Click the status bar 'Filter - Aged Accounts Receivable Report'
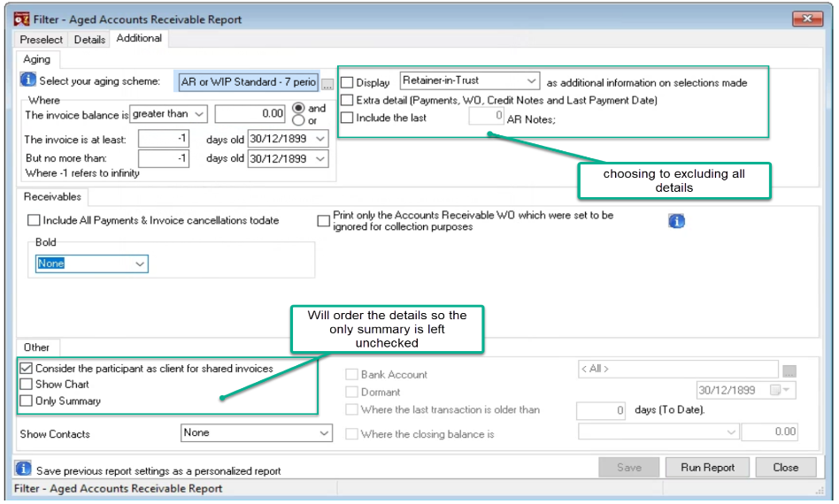The image size is (839, 504). coord(118,488)
